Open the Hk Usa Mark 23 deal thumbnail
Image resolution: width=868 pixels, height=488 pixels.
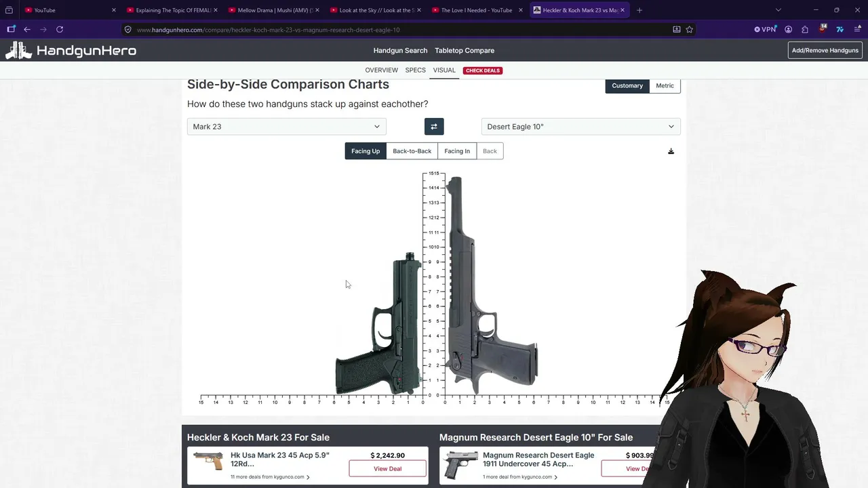pyautogui.click(x=208, y=462)
